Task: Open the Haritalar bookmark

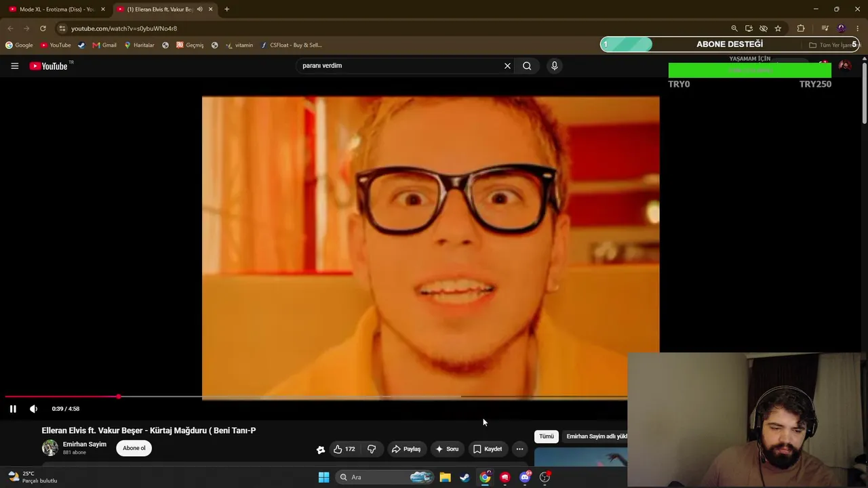Action: 139,45
